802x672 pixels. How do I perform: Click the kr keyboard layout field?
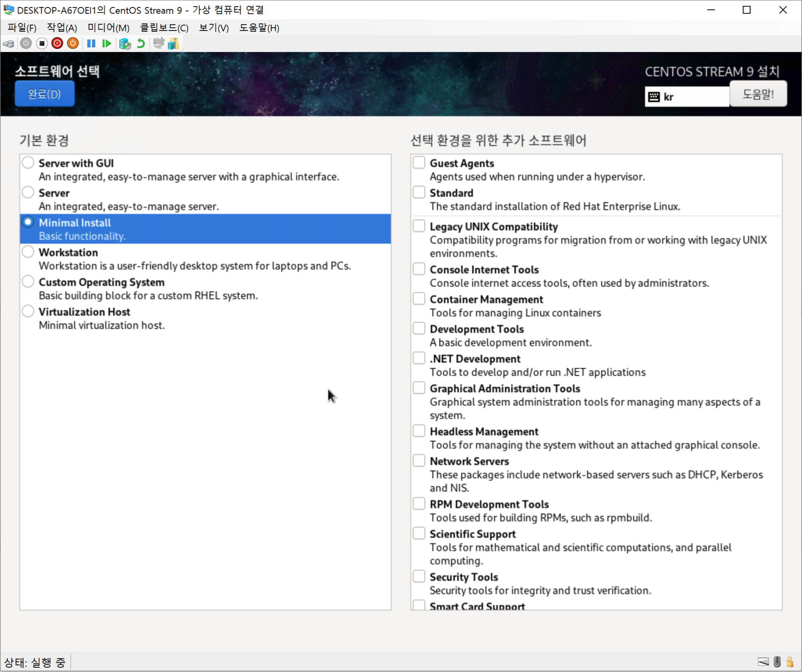pyautogui.click(x=687, y=97)
